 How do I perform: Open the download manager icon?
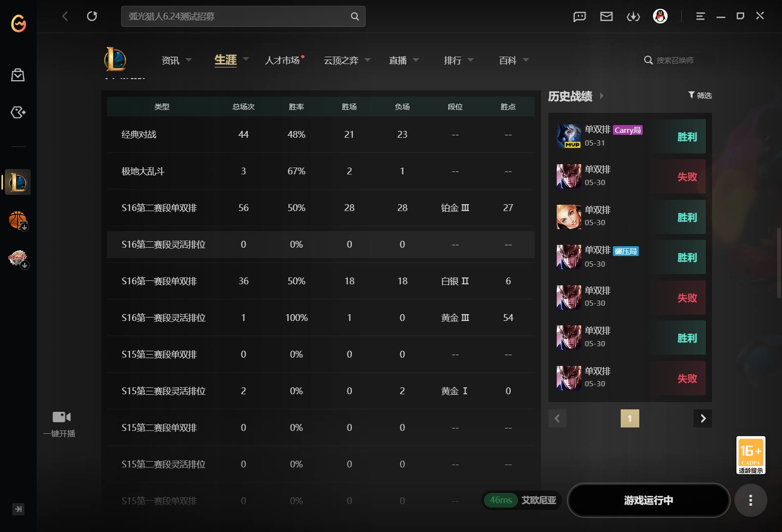pos(633,17)
